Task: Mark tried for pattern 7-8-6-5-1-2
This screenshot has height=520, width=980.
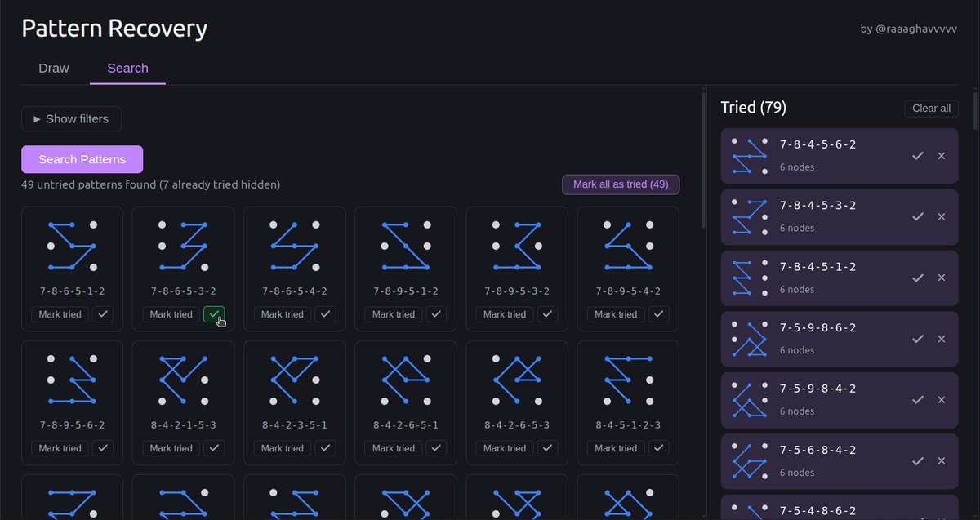Action: (60, 314)
